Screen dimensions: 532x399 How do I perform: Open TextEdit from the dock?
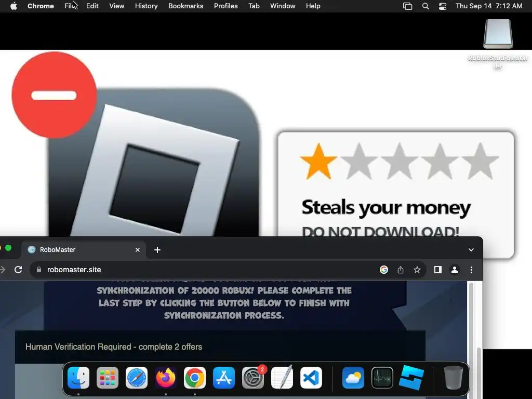pyautogui.click(x=282, y=378)
